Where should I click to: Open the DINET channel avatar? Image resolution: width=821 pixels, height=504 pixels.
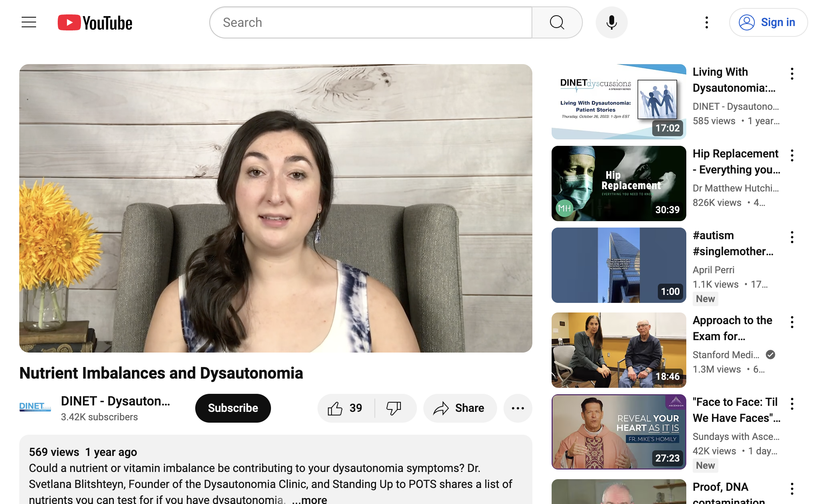pos(35,407)
